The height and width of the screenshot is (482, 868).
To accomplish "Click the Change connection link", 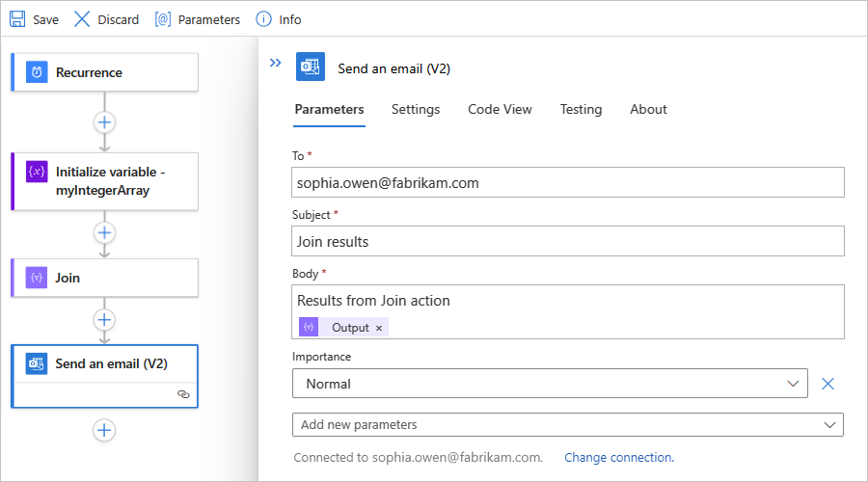I will [x=619, y=458].
